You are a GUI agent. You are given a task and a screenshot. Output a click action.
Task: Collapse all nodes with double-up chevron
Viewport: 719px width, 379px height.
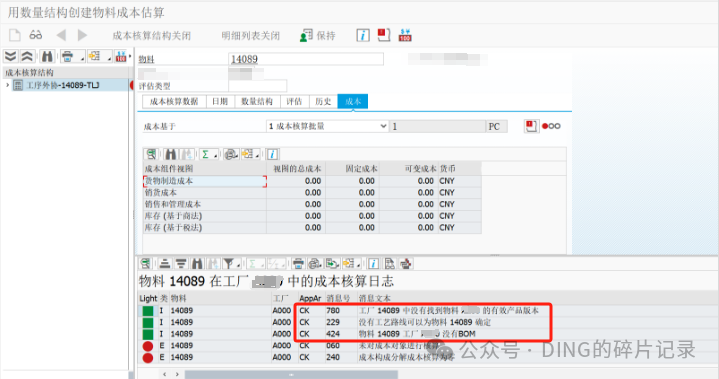click(x=27, y=56)
